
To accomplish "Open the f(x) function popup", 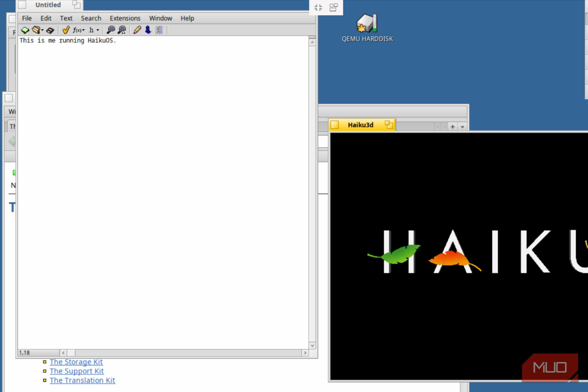I will [79, 30].
